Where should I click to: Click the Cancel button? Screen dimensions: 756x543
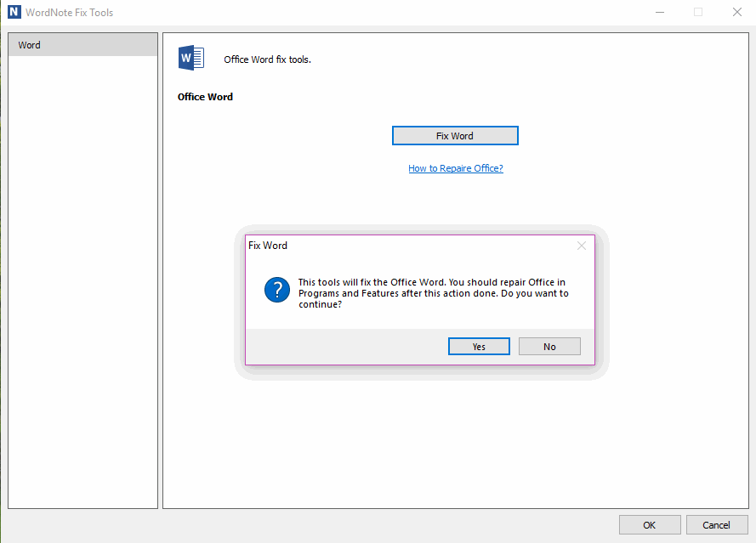click(x=717, y=524)
